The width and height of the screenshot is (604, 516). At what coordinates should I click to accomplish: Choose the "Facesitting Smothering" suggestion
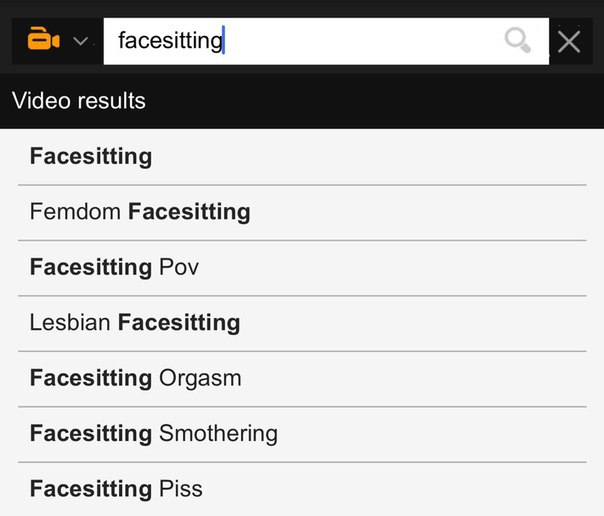(302, 434)
